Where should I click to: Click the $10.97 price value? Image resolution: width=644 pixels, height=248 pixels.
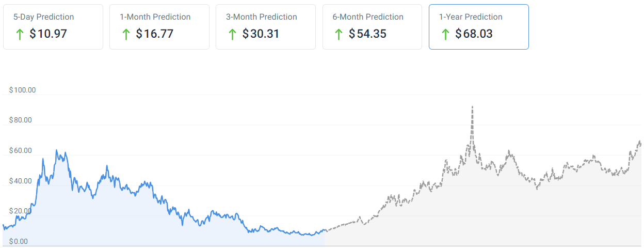49,34
